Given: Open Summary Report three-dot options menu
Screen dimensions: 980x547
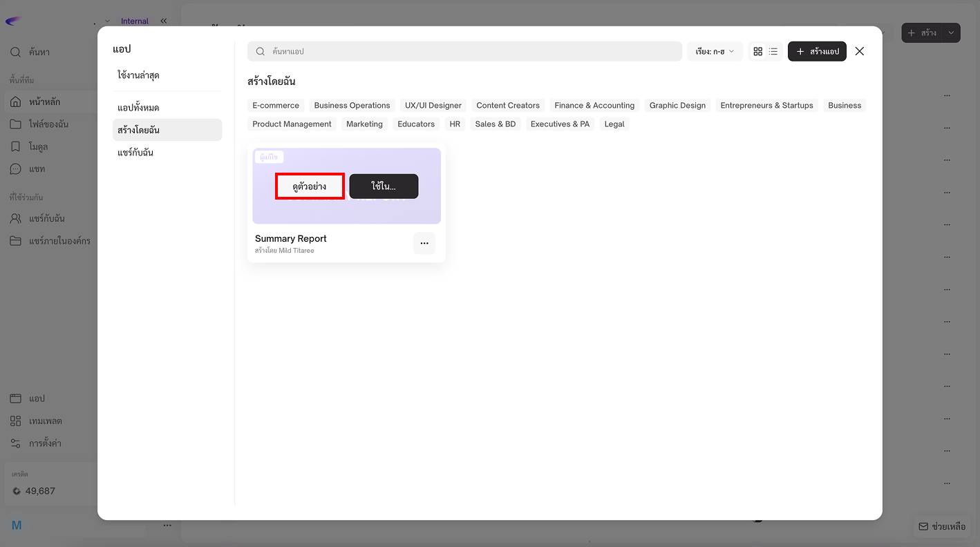Looking at the screenshot, I should pos(424,243).
